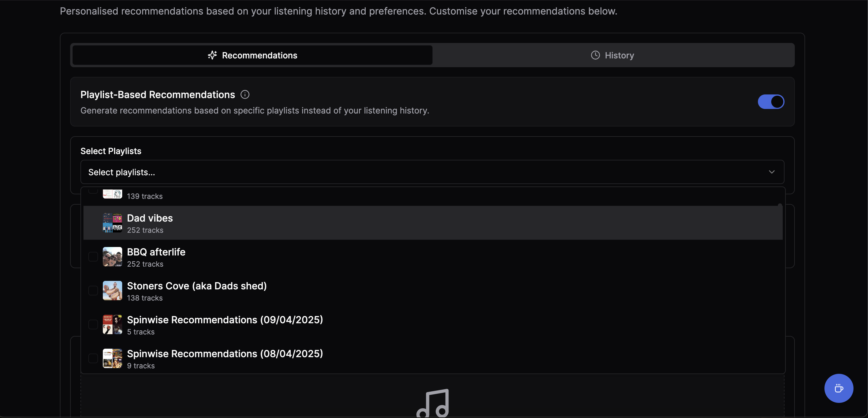Click the Dad vibes playlist cover art
This screenshot has height=418, width=868.
(x=112, y=223)
